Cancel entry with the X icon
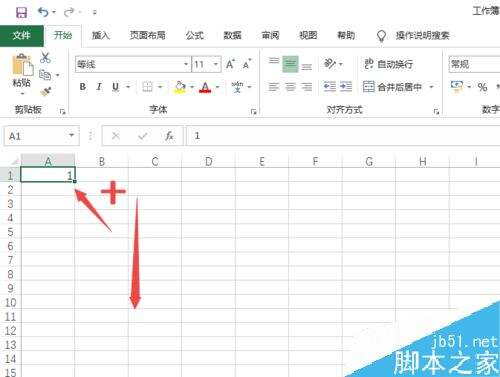The width and height of the screenshot is (500, 377). (x=116, y=136)
